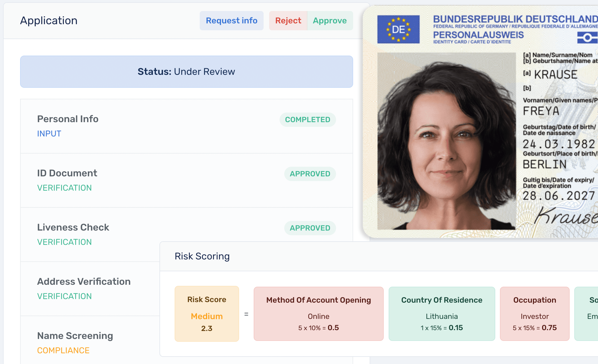The image size is (598, 364).
Task: Expand the Name Screening compliance section
Action: pos(75,336)
